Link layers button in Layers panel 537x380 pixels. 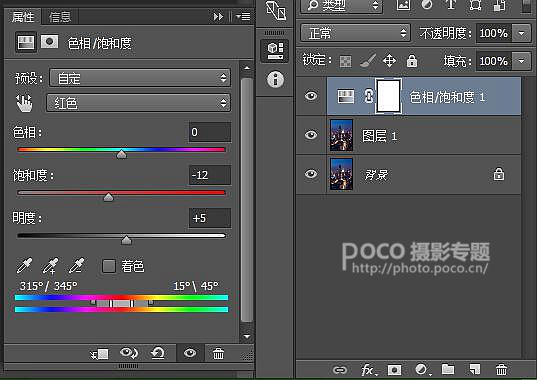(340, 370)
